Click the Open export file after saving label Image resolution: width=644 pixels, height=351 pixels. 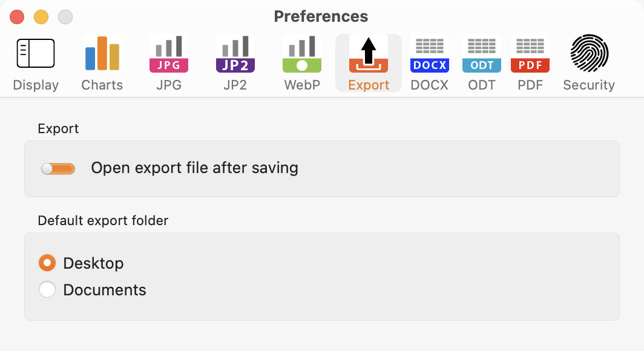[194, 168]
